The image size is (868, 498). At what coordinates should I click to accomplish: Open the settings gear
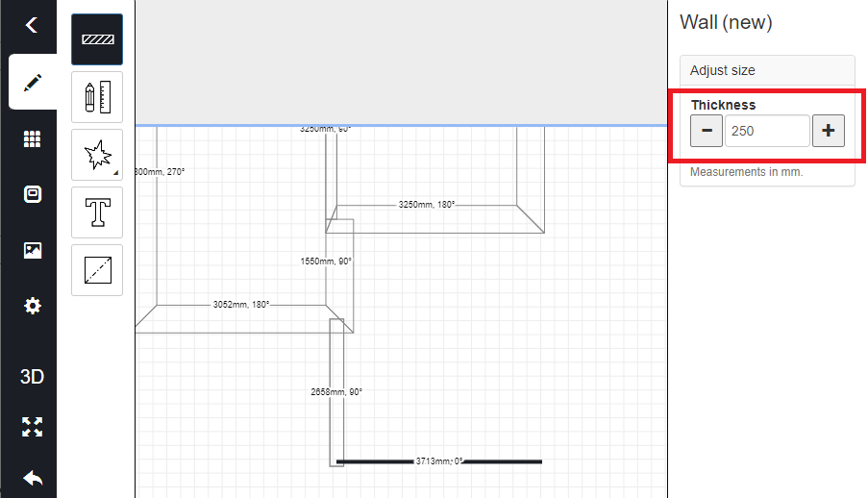pos(32,306)
